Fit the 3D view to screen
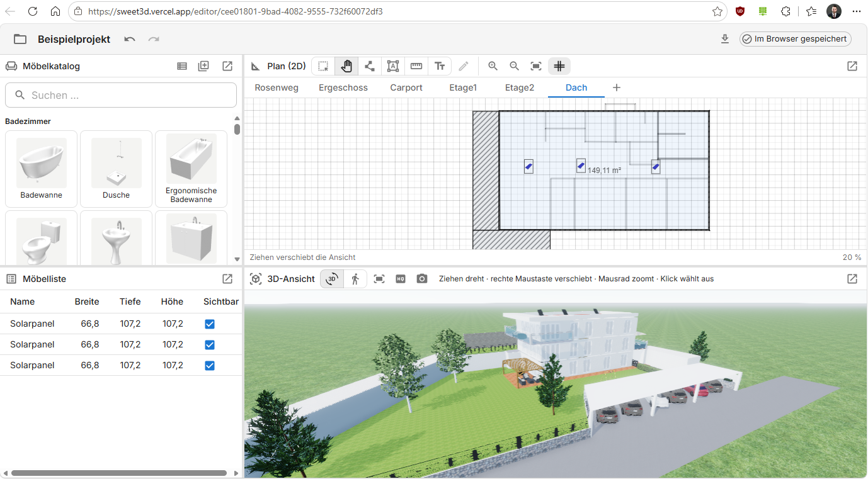The width and height of the screenshot is (868, 479). pyautogui.click(x=379, y=279)
